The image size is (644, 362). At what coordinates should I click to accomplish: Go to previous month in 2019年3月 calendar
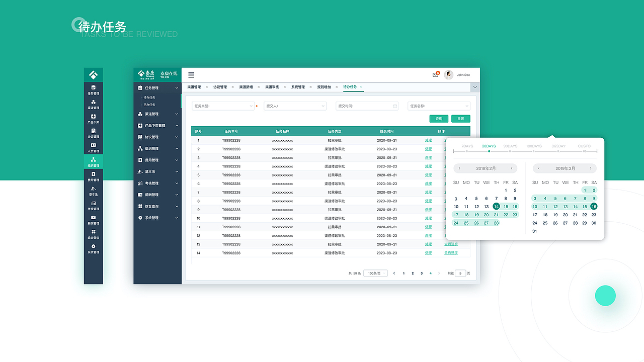539,168
